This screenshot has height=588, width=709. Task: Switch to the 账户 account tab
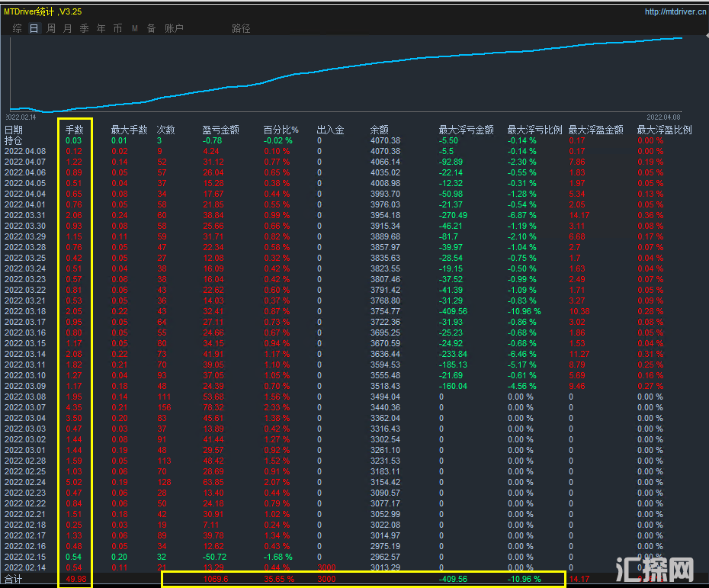[174, 28]
